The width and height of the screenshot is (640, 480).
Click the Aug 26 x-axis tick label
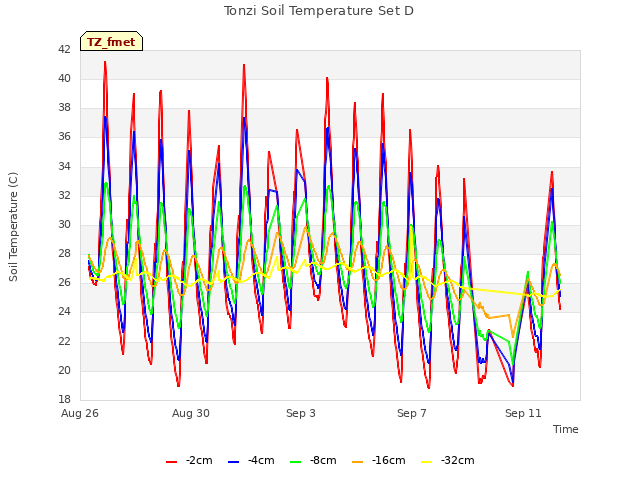coord(80,413)
